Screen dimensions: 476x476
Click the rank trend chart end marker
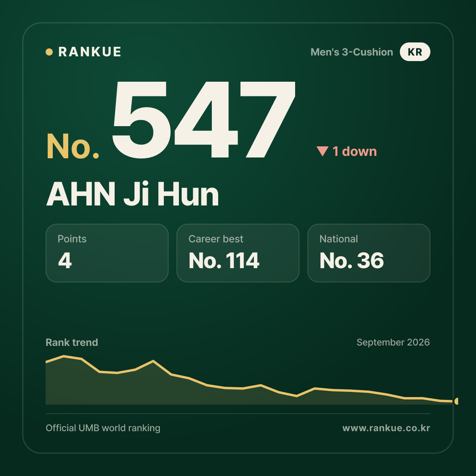(456, 401)
